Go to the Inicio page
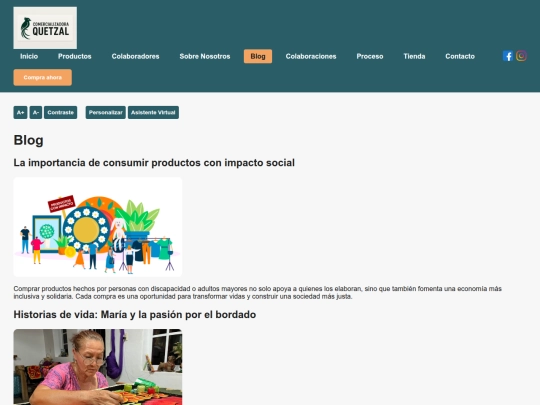 (x=29, y=56)
